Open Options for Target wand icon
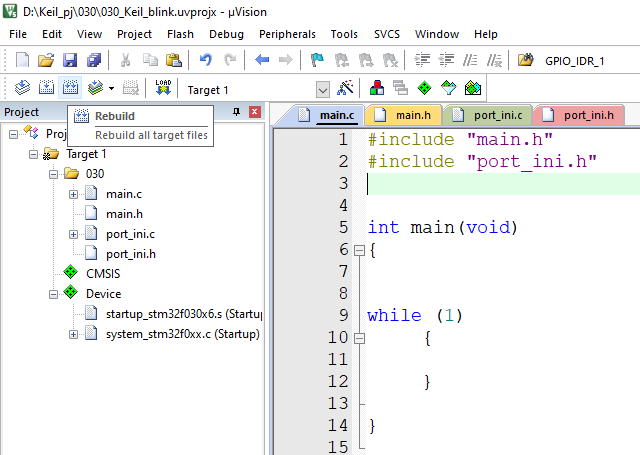640x455 pixels. [345, 87]
